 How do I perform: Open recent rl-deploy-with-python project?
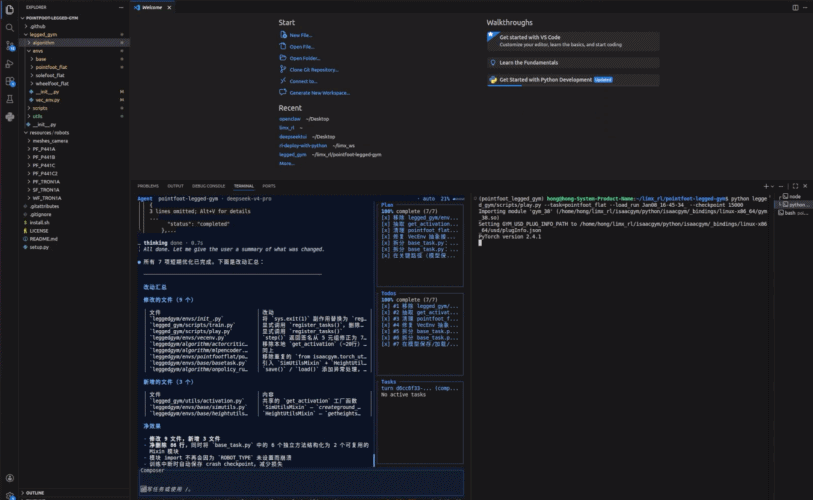coord(303,146)
